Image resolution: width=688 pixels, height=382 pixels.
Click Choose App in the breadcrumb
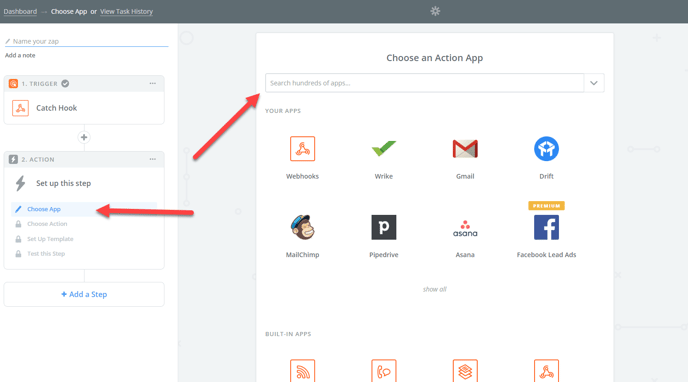[x=69, y=11]
